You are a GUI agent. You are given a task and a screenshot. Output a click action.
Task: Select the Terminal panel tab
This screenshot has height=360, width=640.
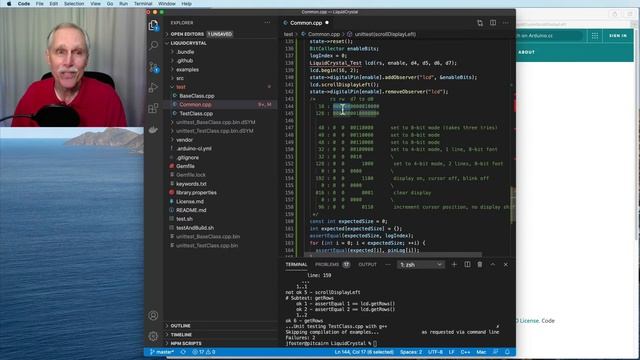296,264
